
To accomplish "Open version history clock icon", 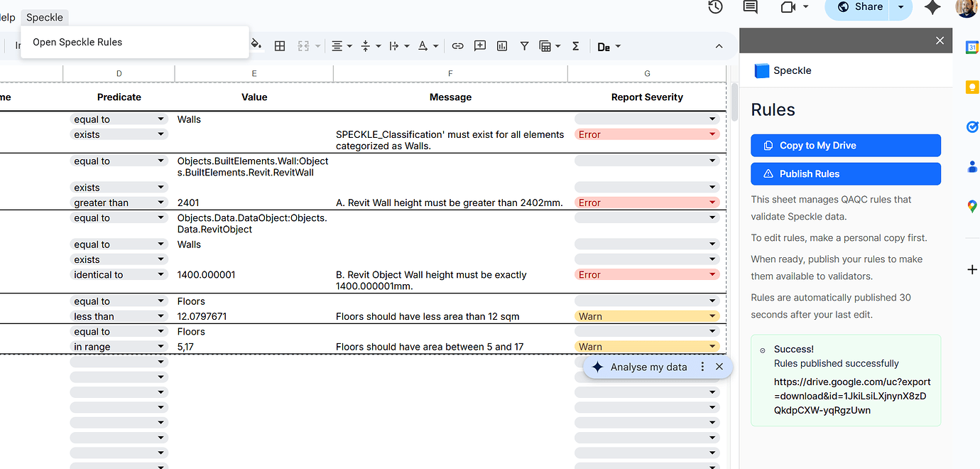I will coord(715,7).
